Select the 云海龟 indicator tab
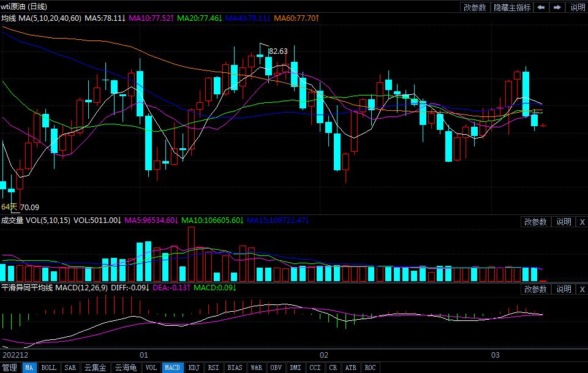Viewport: 588px width, 373px height. click(x=126, y=367)
